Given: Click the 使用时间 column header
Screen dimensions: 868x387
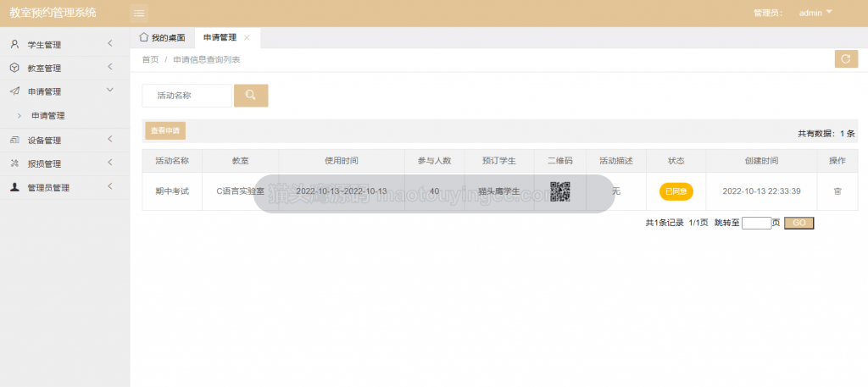Looking at the screenshot, I should tap(341, 161).
